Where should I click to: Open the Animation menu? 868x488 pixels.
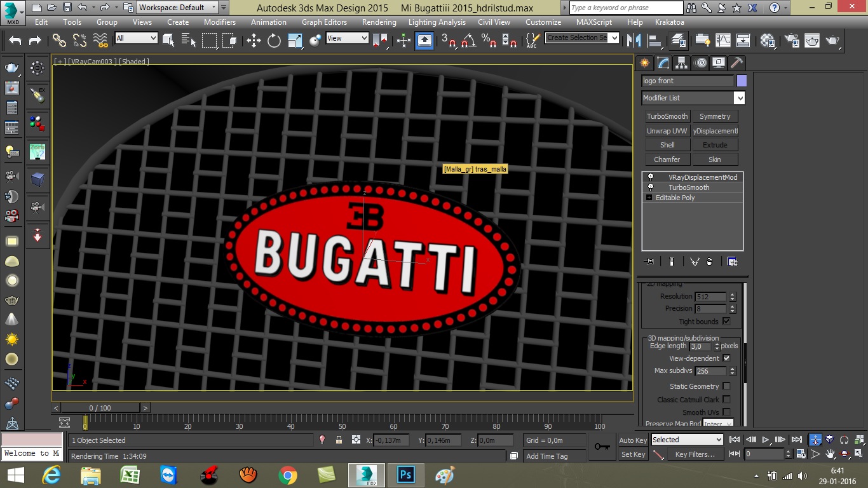pyautogui.click(x=269, y=22)
